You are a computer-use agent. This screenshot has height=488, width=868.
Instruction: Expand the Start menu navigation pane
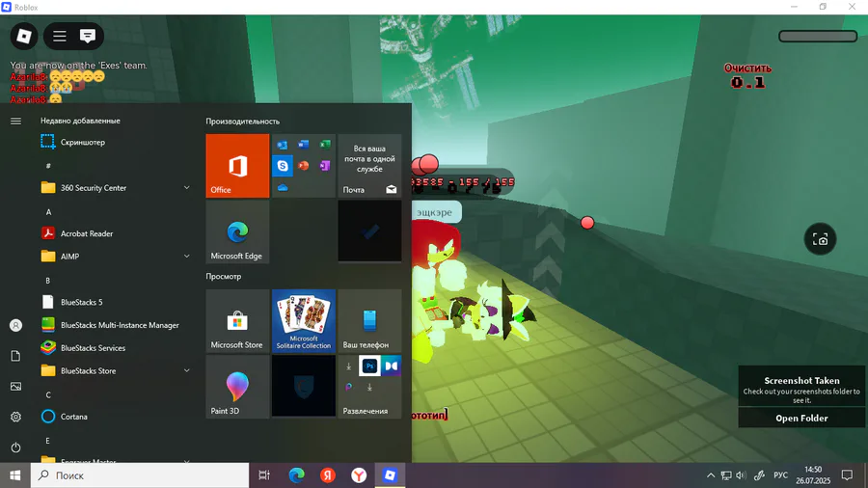tap(15, 121)
